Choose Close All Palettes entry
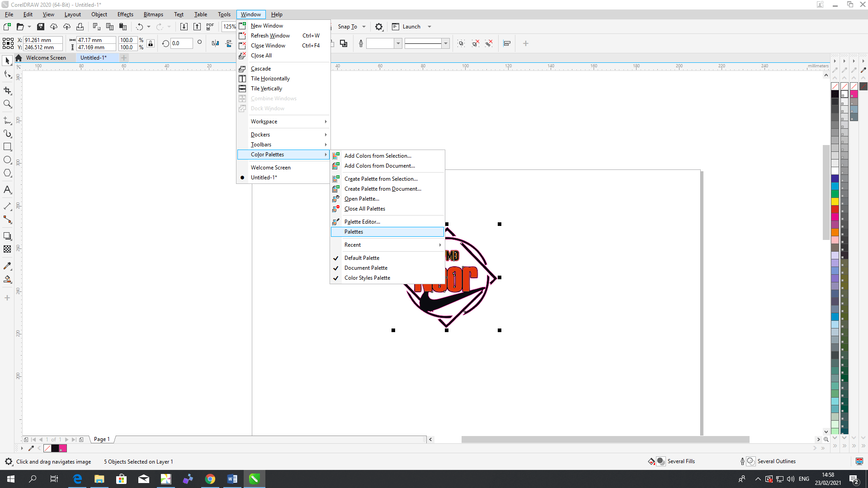868x488 pixels. click(387, 209)
